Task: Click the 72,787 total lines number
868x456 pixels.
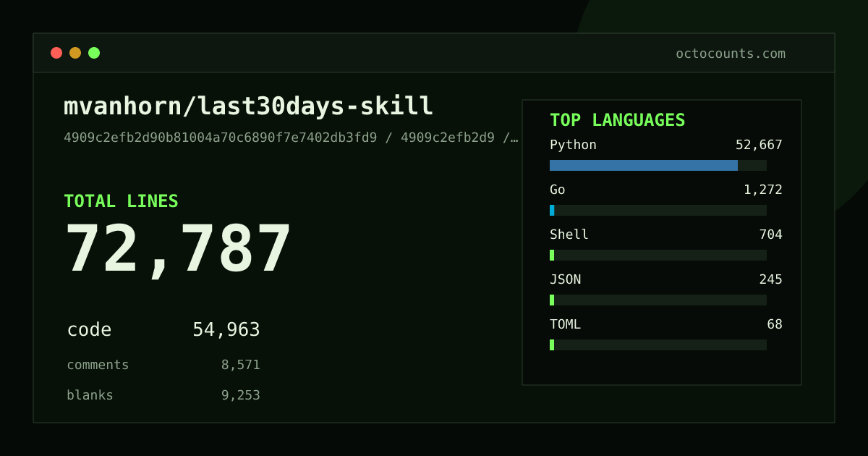Action: (x=178, y=250)
